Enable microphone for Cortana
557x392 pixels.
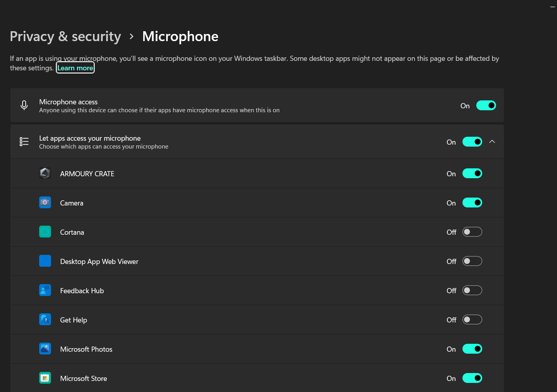[x=472, y=232]
